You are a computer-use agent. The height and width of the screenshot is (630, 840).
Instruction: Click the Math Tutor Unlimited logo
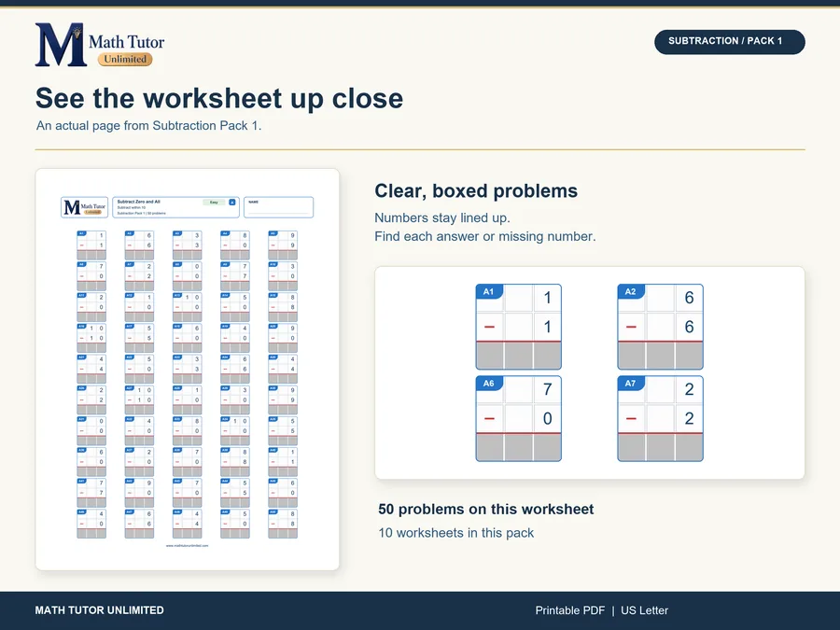pyautogui.click(x=100, y=45)
